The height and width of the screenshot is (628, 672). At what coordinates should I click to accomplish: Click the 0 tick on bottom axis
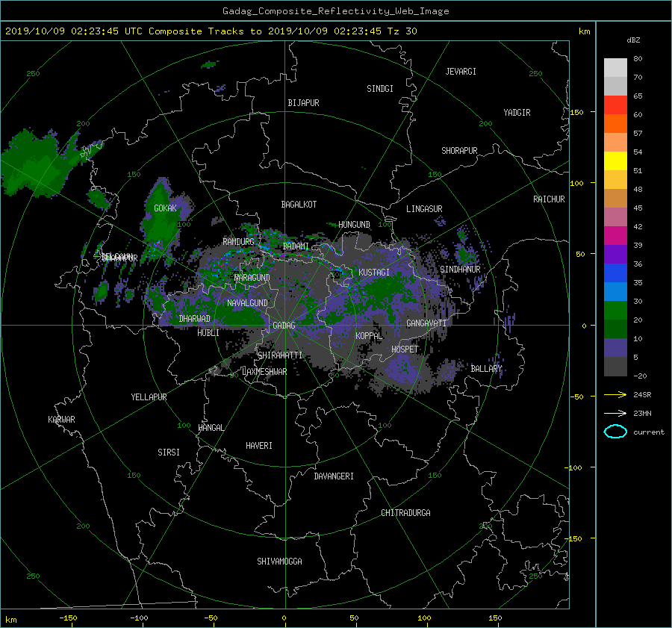[284, 618]
